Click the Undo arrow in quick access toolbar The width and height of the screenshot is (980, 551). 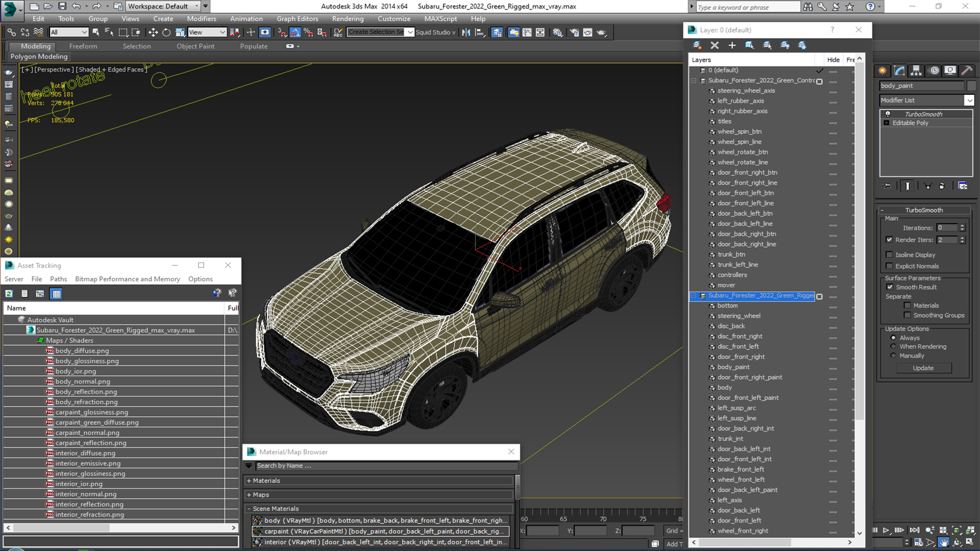[76, 6]
